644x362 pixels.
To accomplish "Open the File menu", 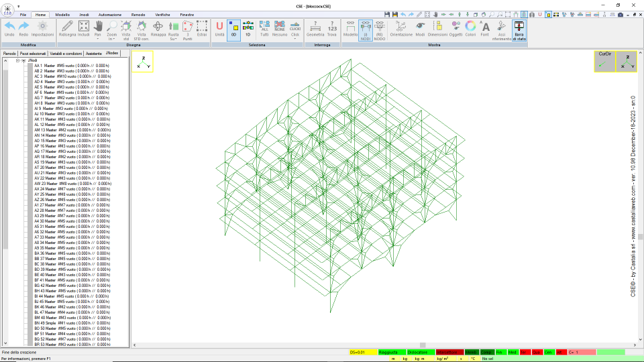I will (23, 15).
